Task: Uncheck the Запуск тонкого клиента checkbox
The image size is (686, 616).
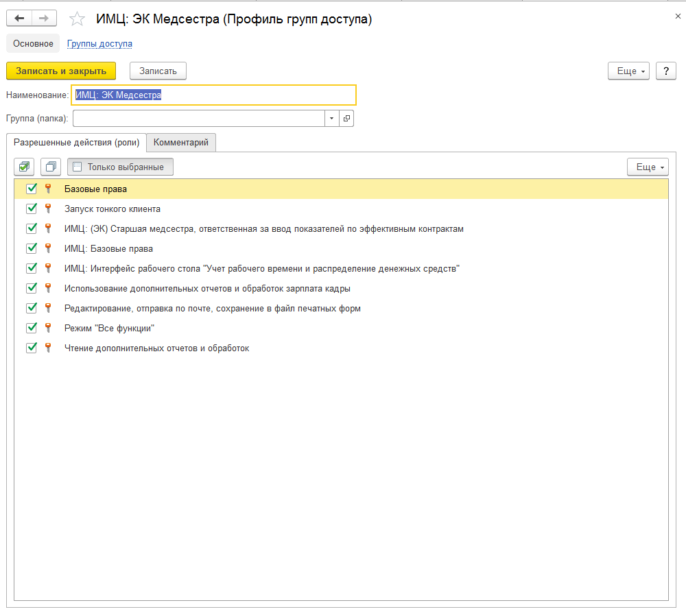Action: coord(31,209)
